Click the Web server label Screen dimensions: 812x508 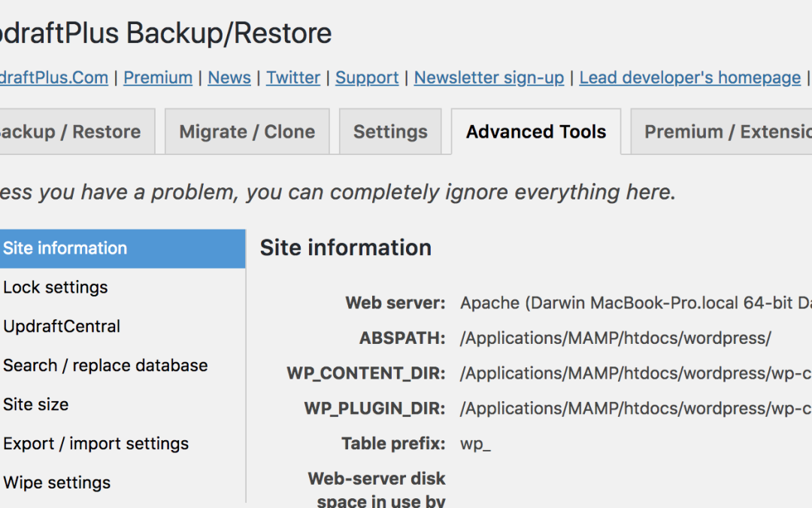pyautogui.click(x=395, y=303)
